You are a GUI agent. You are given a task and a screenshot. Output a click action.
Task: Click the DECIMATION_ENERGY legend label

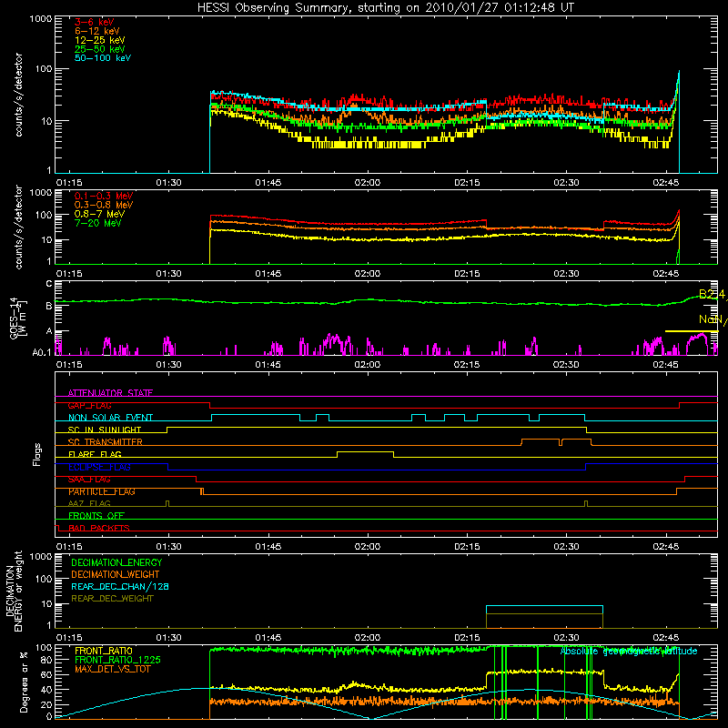pyautogui.click(x=116, y=562)
